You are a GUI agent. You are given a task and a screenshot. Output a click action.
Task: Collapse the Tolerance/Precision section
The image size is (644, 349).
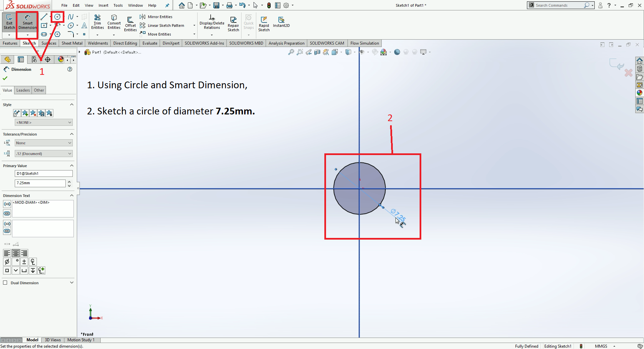coord(71,134)
